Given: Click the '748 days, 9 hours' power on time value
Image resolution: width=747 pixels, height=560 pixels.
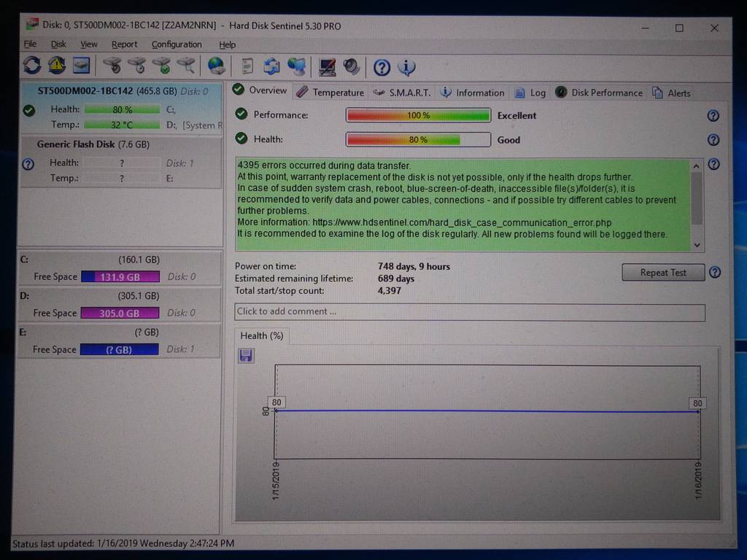Looking at the screenshot, I should coord(414,267).
